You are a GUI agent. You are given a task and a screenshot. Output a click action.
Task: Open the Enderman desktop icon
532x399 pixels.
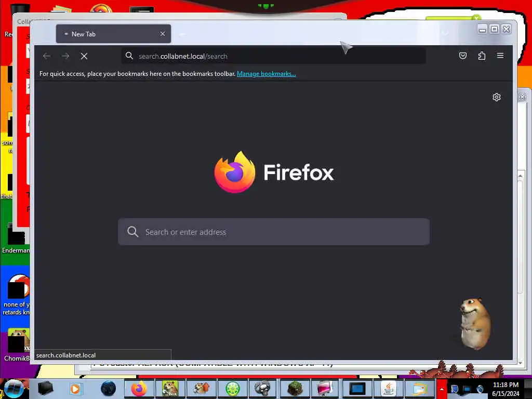[x=15, y=237]
